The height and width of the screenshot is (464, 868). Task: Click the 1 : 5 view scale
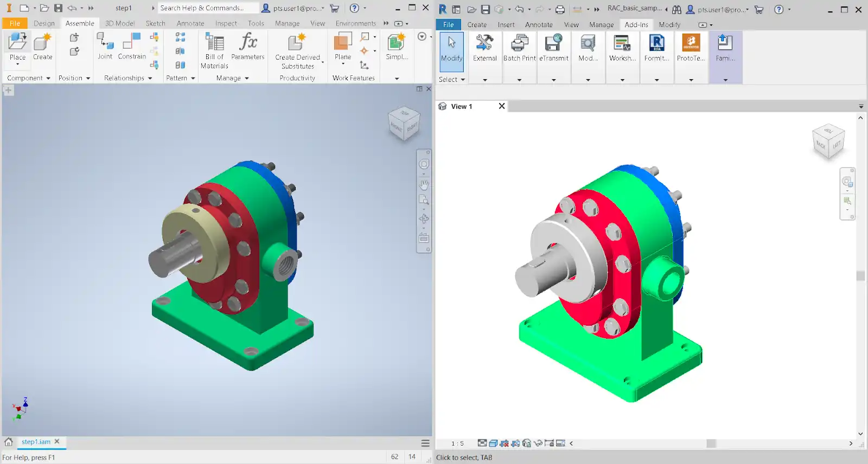tap(457, 443)
